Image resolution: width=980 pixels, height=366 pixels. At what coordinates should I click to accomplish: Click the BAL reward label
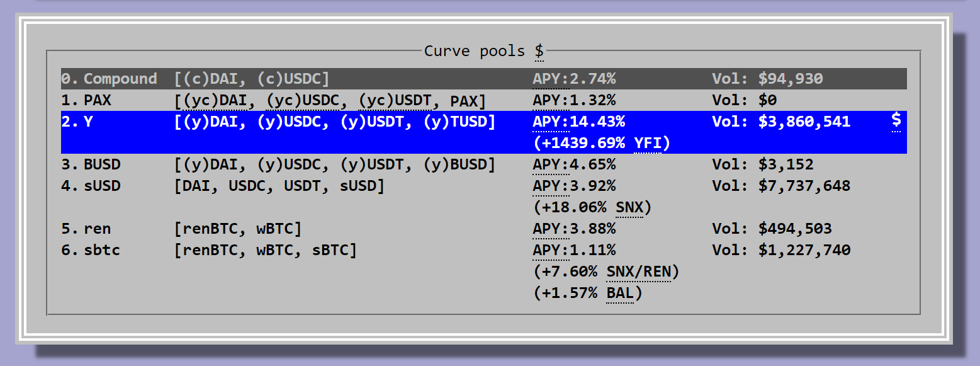(x=619, y=293)
